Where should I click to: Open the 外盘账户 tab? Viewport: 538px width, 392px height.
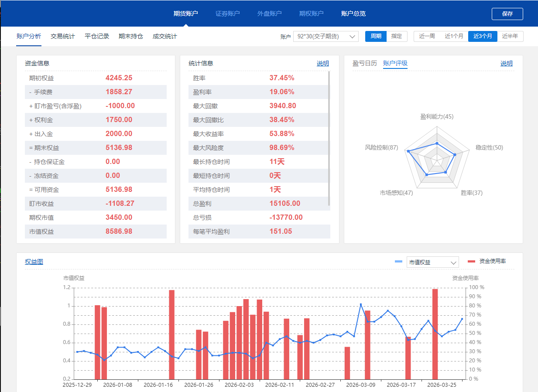coord(269,14)
